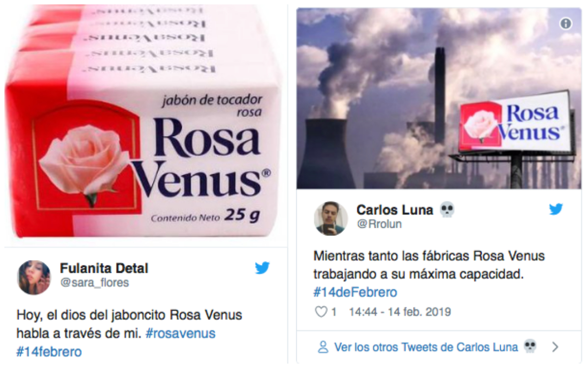Click the 14:44 - 14 feb. 2019 timestamp

[x=400, y=312]
